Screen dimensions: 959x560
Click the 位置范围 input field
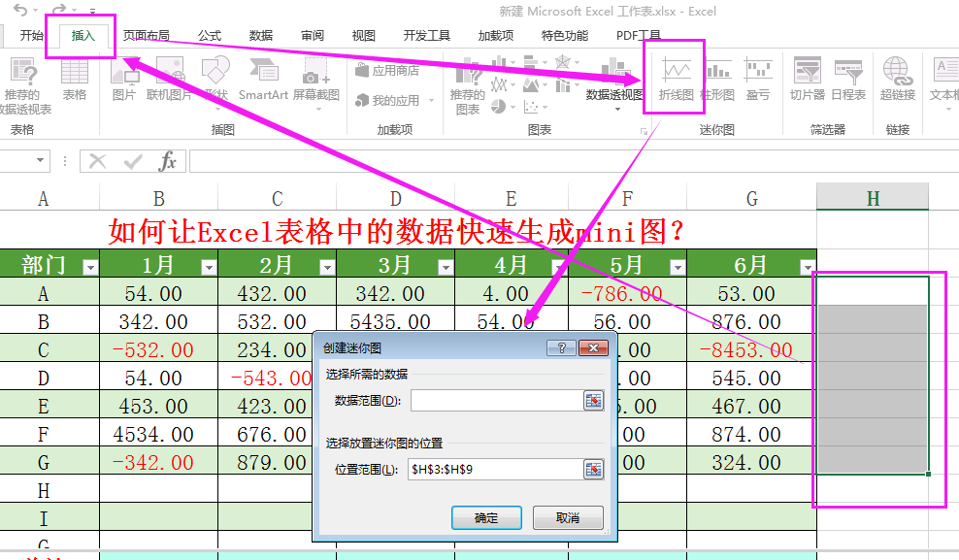[493, 470]
